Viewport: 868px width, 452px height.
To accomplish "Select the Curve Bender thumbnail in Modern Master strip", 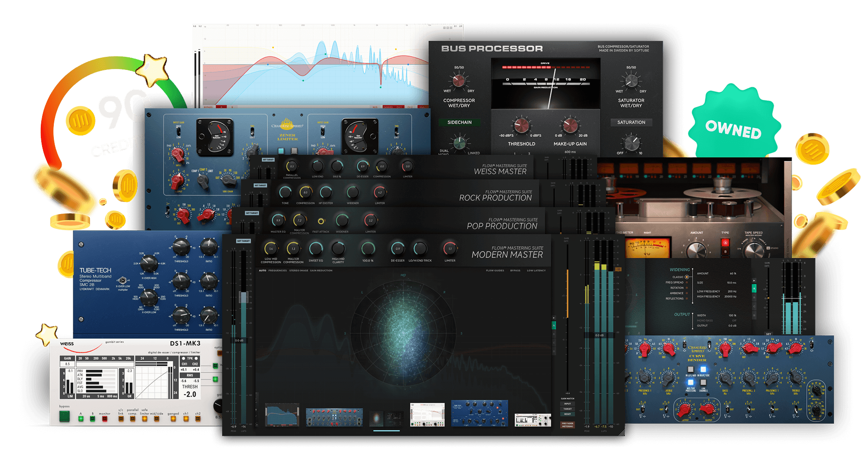I will click(x=334, y=417).
